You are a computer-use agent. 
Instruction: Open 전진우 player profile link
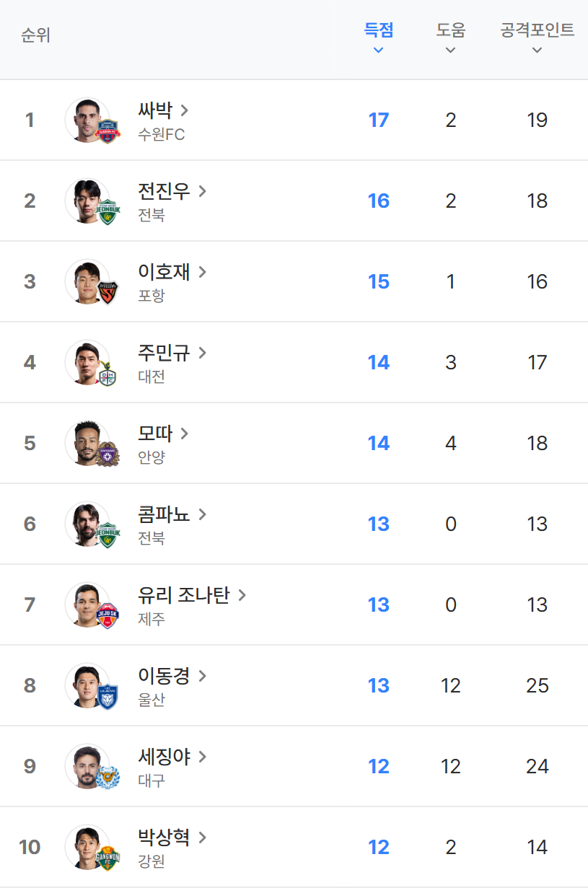pyautogui.click(x=164, y=191)
